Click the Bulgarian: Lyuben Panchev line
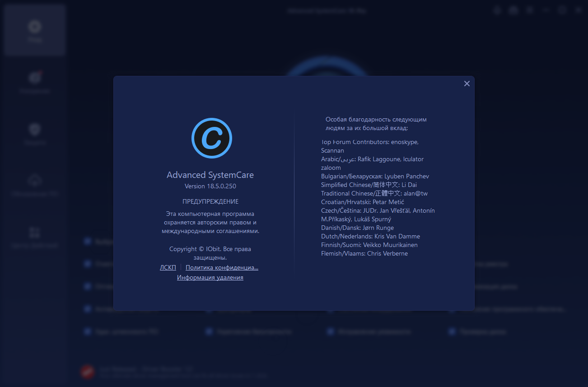 click(375, 176)
